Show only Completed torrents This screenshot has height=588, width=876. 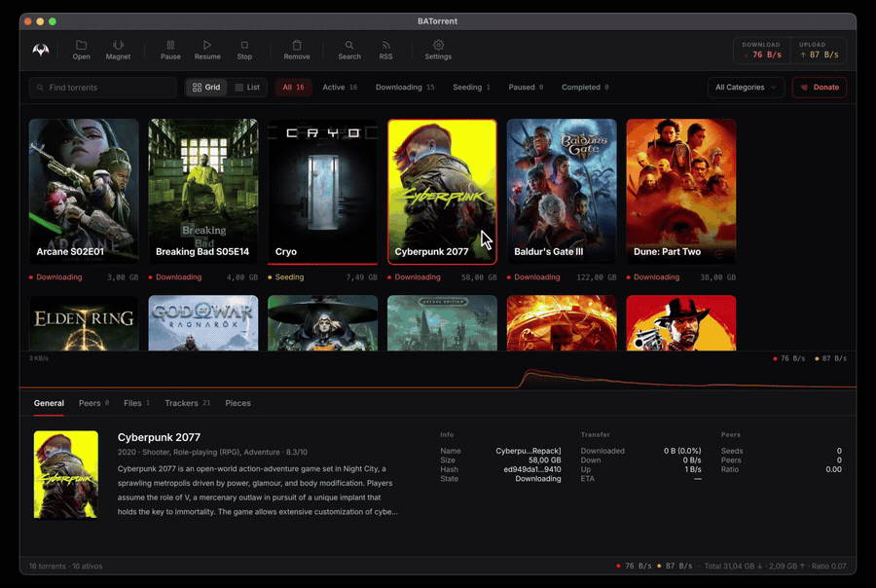585,88
